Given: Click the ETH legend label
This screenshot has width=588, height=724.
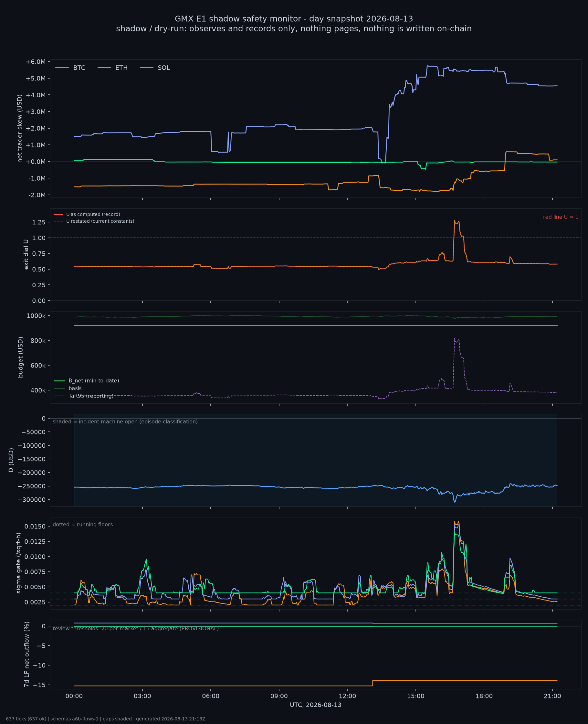Looking at the screenshot, I should [121, 68].
